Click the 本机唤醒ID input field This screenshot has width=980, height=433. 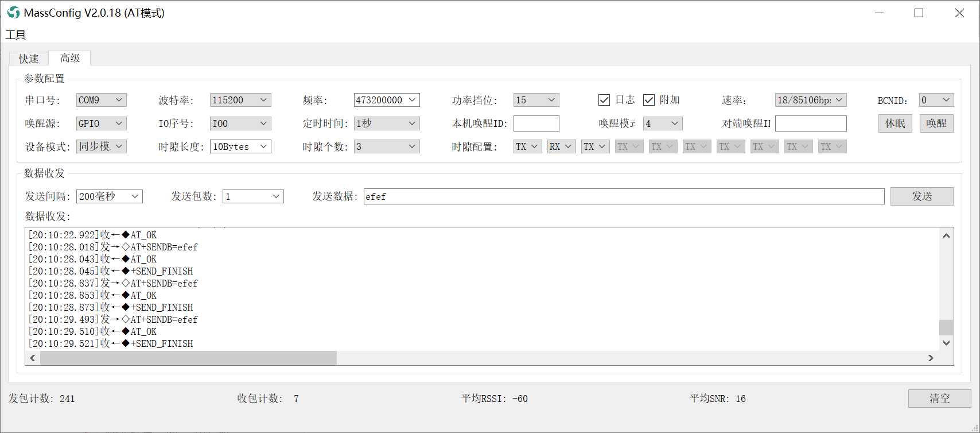click(536, 123)
